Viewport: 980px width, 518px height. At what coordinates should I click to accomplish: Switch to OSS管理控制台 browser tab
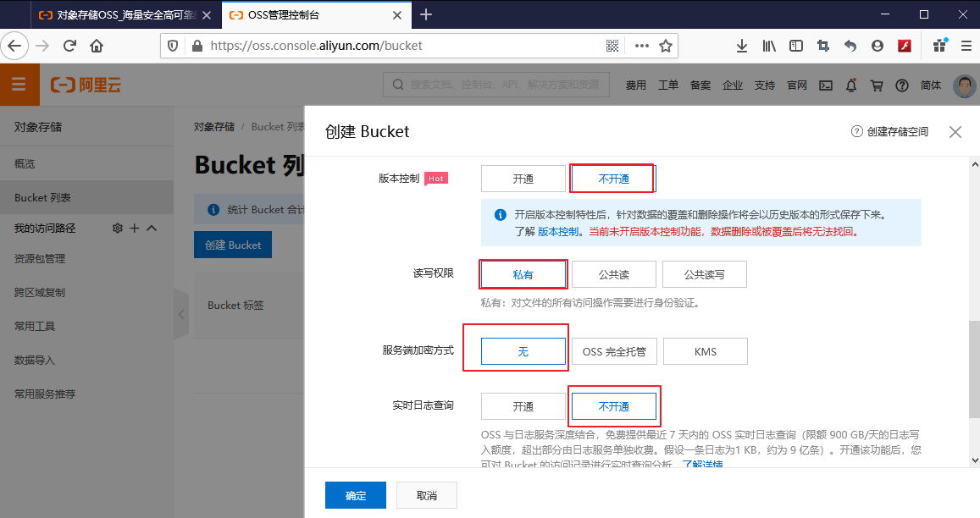[317, 15]
